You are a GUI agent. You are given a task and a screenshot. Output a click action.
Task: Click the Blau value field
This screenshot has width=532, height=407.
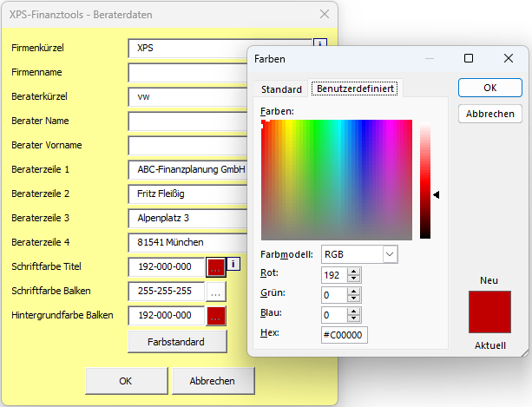tap(334, 315)
